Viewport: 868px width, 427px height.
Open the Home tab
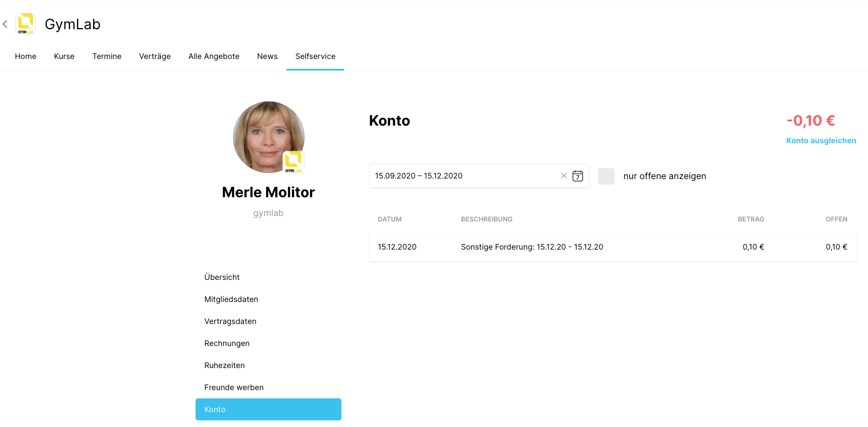(x=26, y=56)
